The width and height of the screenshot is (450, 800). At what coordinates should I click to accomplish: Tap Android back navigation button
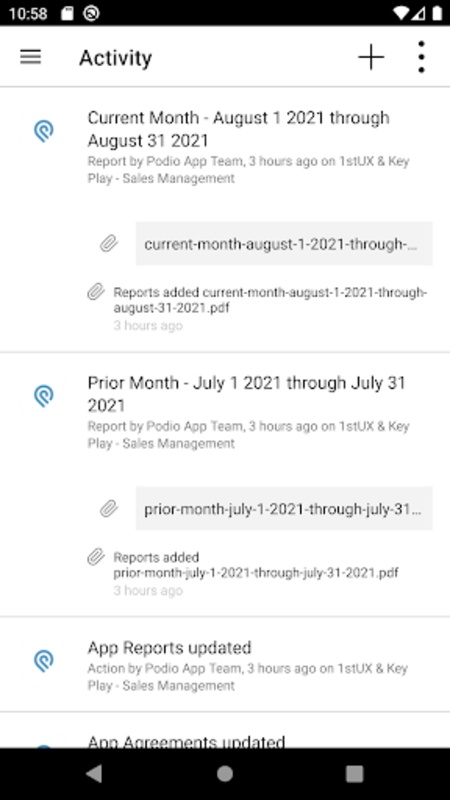pos(94,774)
